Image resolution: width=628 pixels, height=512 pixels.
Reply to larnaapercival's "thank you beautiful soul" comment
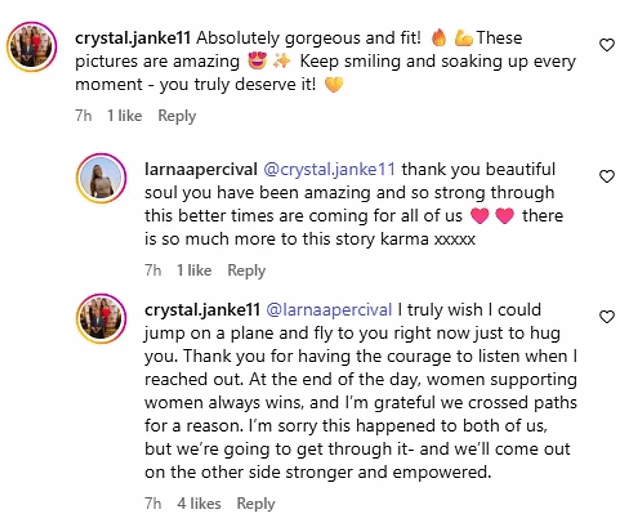[x=246, y=270]
